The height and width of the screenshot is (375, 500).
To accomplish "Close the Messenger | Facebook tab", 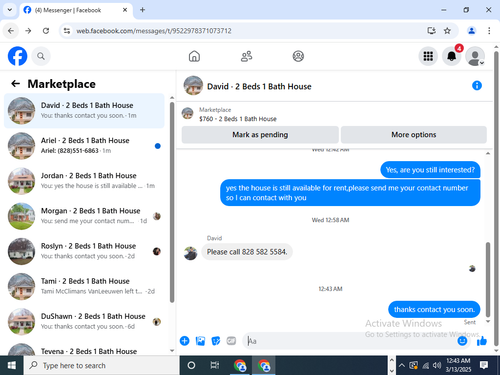I will pos(125,10).
